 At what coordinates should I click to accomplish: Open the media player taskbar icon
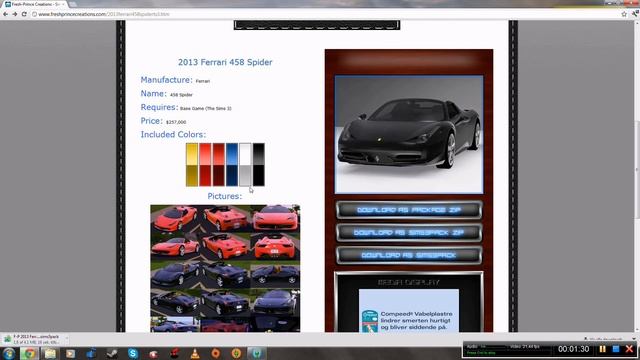pos(71,353)
